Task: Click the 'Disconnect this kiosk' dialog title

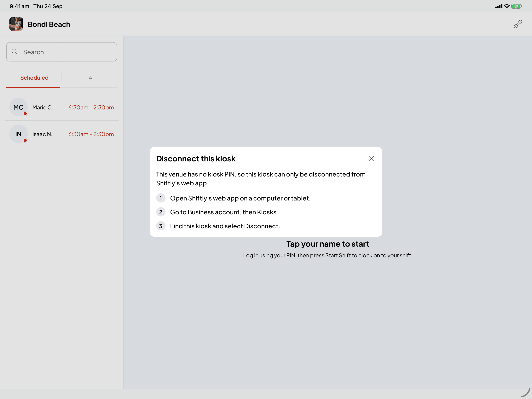Action: [x=196, y=159]
